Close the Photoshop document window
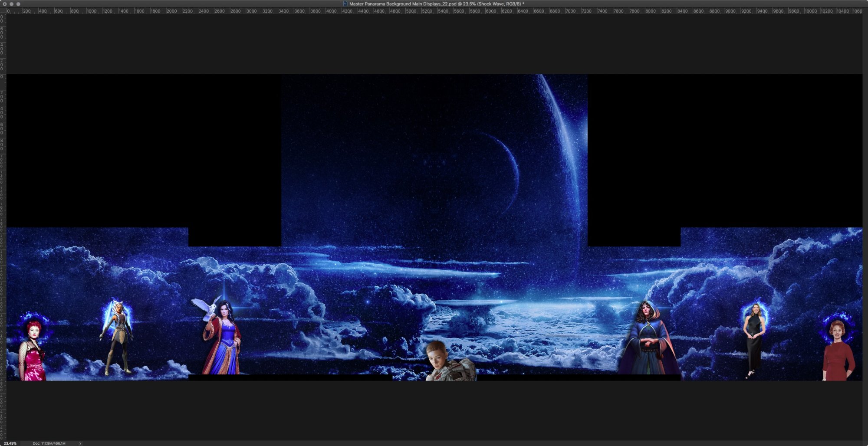The image size is (868, 446). [5, 3]
